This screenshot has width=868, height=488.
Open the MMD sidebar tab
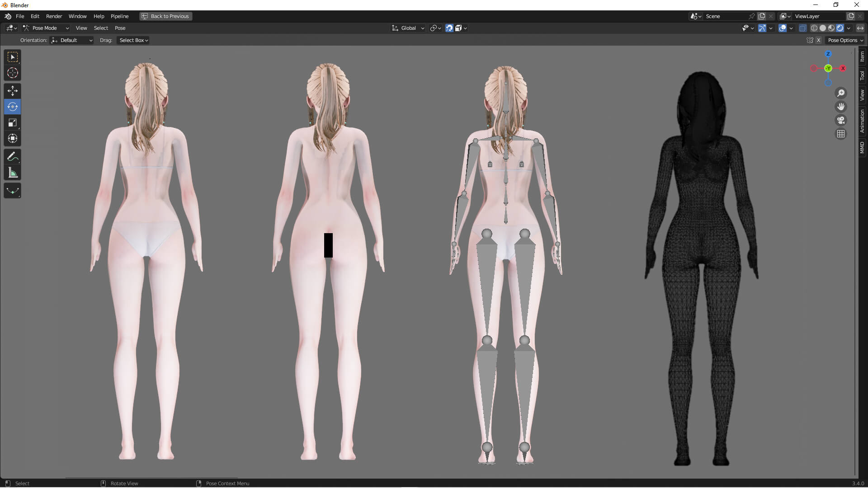pos(862,147)
